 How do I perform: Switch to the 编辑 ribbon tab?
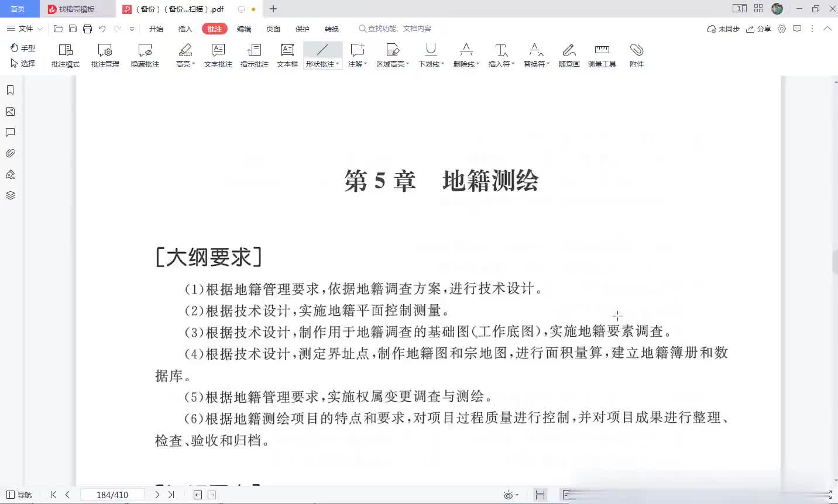click(x=244, y=29)
